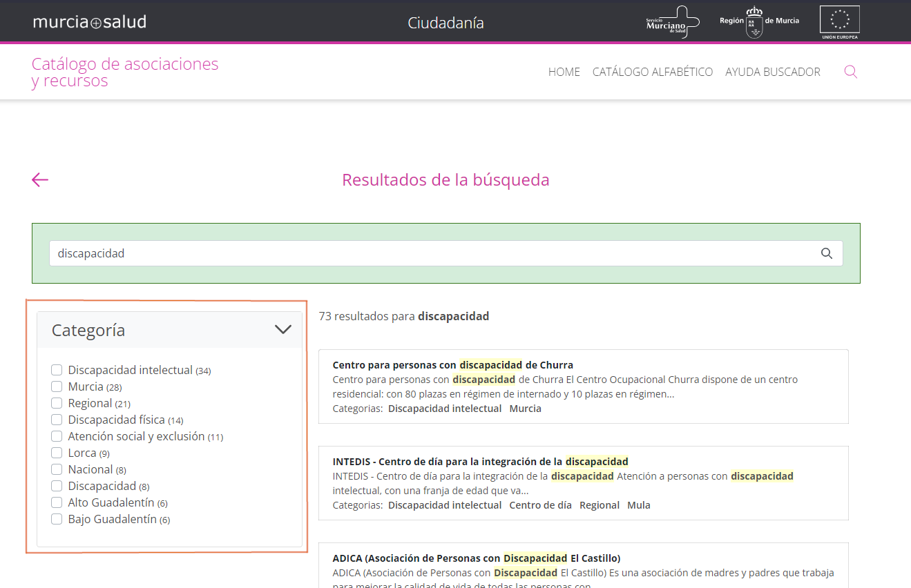Enable the Murcia category filter
The image size is (911, 588).
[x=56, y=386]
